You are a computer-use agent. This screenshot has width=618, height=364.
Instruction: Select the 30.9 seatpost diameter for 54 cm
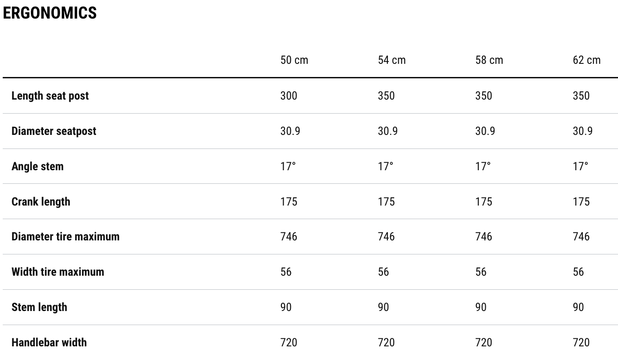tap(387, 131)
